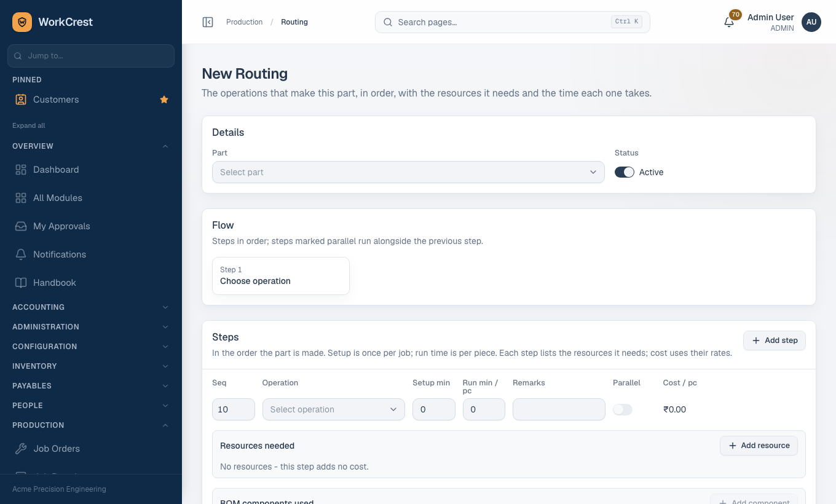This screenshot has width=836, height=504.
Task: Click the magnifier icon in Search pages
Action: [388, 22]
